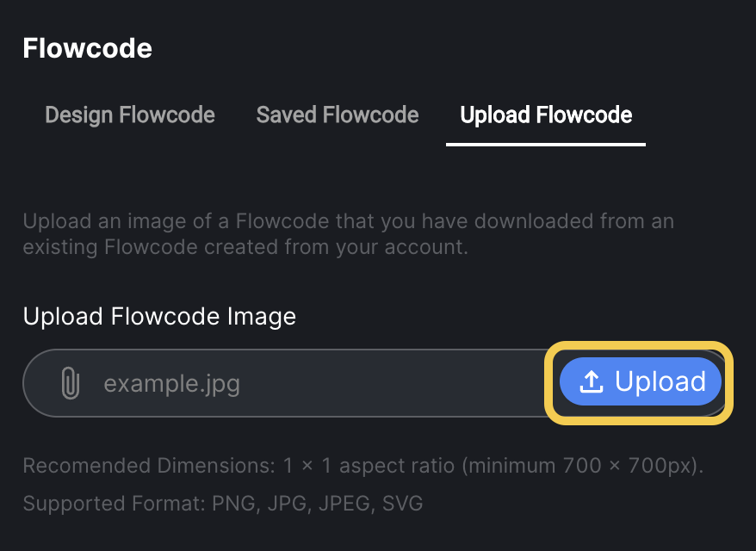
Task: Click the word Upload on the blue button
Action: tap(660, 381)
